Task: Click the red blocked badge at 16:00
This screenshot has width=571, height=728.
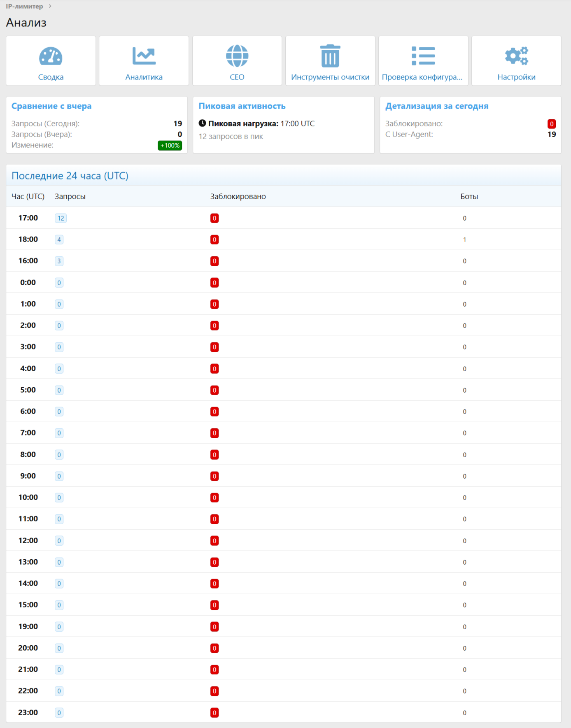Action: [214, 261]
